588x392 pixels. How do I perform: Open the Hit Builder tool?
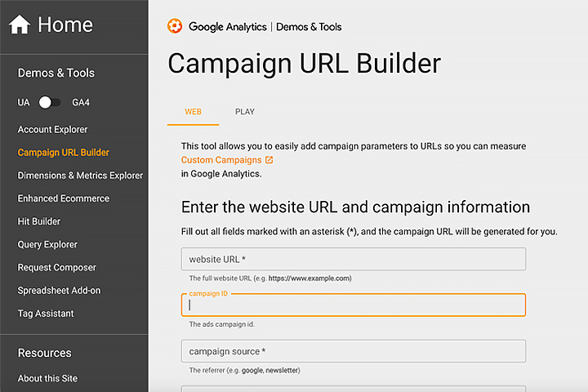click(39, 221)
